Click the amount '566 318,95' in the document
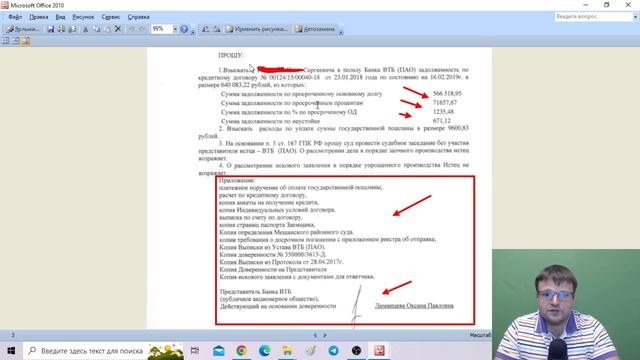Viewport: 640px width, 360px height. [447, 93]
